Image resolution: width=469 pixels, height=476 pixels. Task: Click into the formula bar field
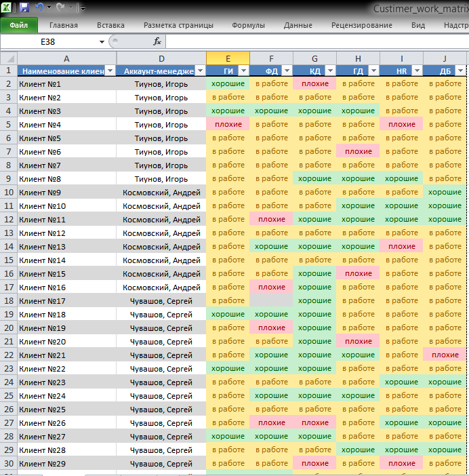click(317, 41)
